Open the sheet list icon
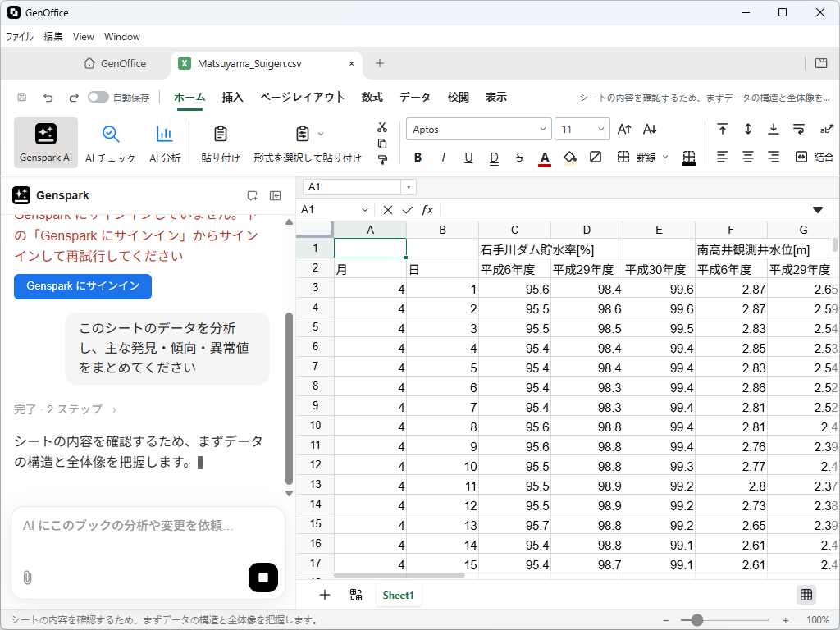The width and height of the screenshot is (840, 630). pyautogui.click(x=356, y=596)
